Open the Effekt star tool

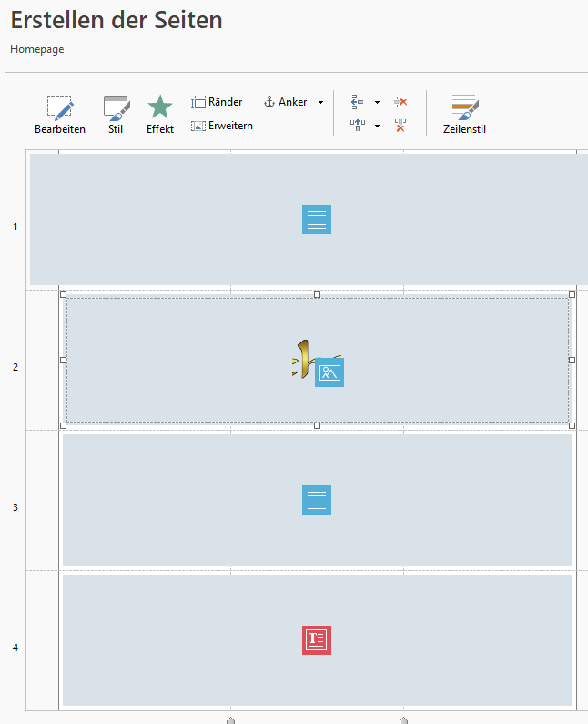pyautogui.click(x=160, y=115)
